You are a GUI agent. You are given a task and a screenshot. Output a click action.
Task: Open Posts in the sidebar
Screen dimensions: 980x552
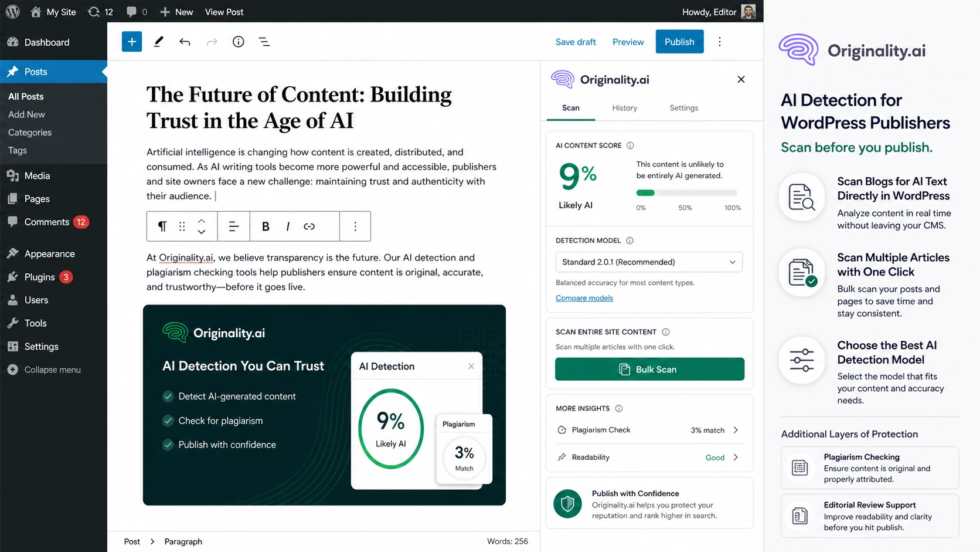click(53, 72)
